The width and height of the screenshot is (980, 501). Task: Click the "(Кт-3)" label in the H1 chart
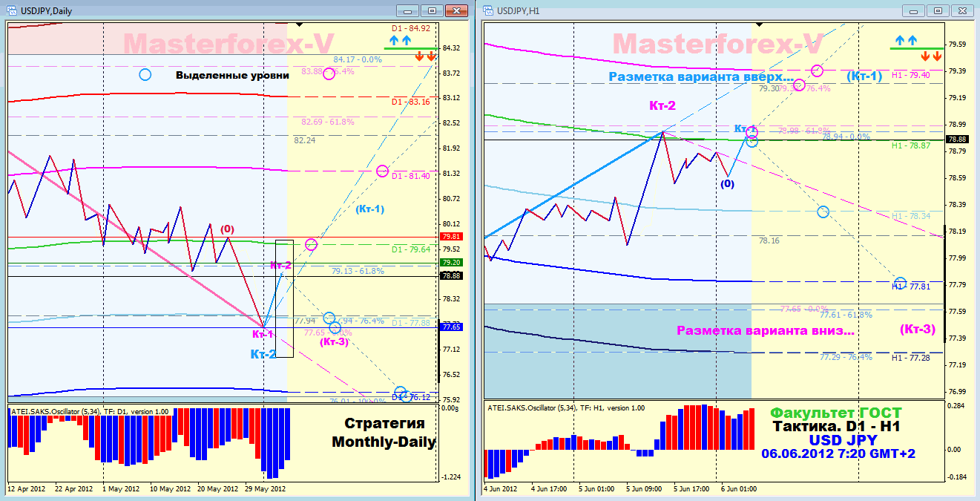917,329
